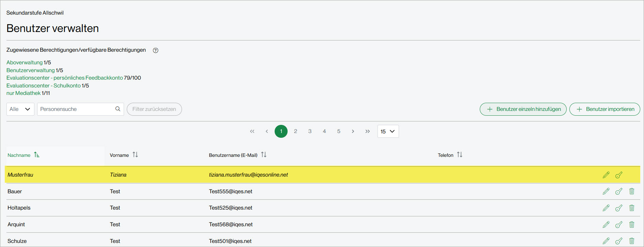Open the rows-per-page dropdown showing 15
Viewport: 644px width, 247px height.
pos(388,131)
